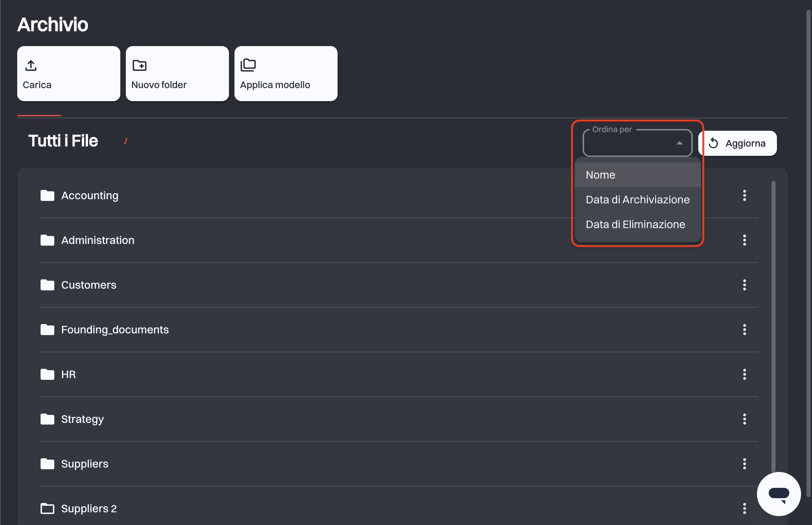Open the Administration folder icon
Image resolution: width=812 pixels, height=525 pixels.
tap(47, 240)
